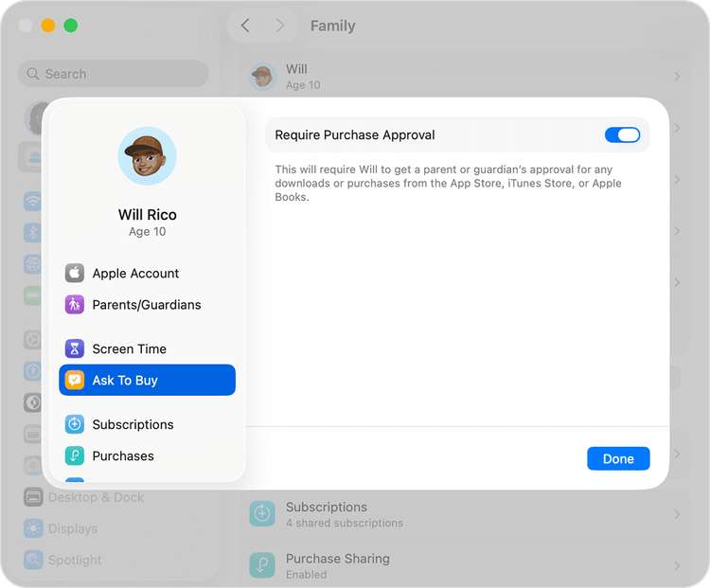Click the Purchases icon in sidebar
This screenshot has width=710, height=588.
(x=75, y=456)
